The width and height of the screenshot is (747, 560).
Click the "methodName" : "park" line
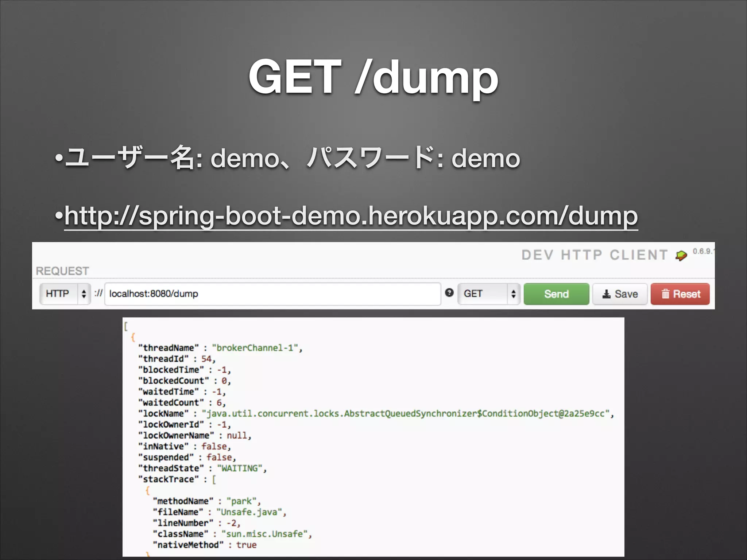click(x=207, y=501)
